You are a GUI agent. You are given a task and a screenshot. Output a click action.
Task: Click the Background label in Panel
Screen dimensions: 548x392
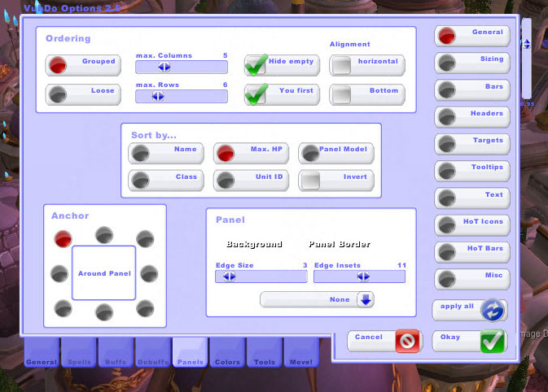(x=254, y=244)
